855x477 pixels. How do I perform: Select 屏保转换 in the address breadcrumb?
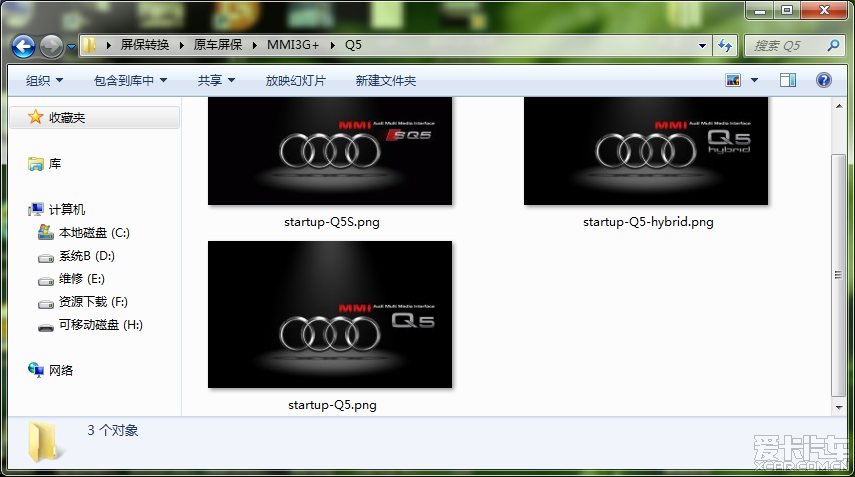(144, 45)
